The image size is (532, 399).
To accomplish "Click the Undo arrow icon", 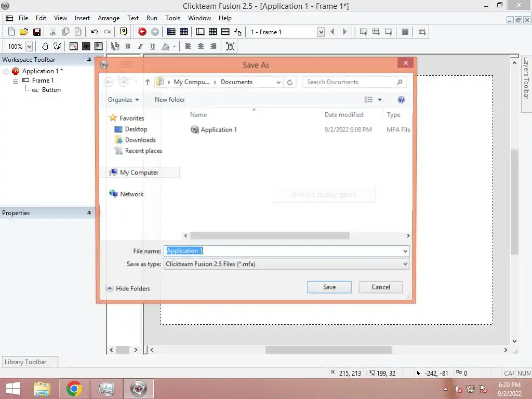I will (95, 32).
